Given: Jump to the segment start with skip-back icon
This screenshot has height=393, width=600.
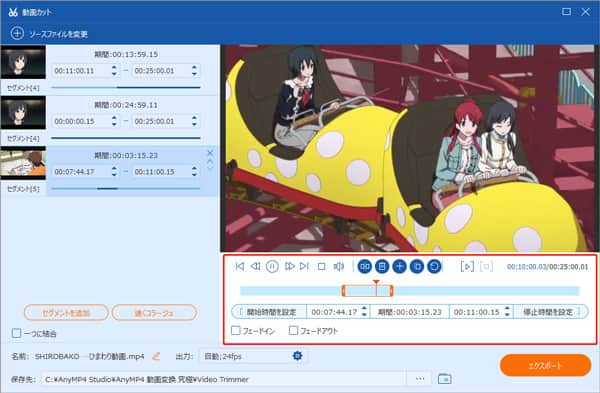Looking at the screenshot, I should [x=240, y=266].
